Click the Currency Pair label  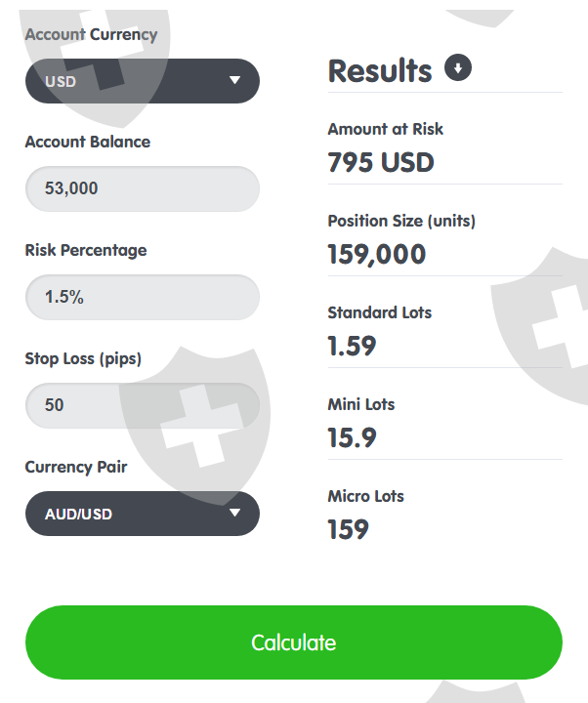pos(75,467)
